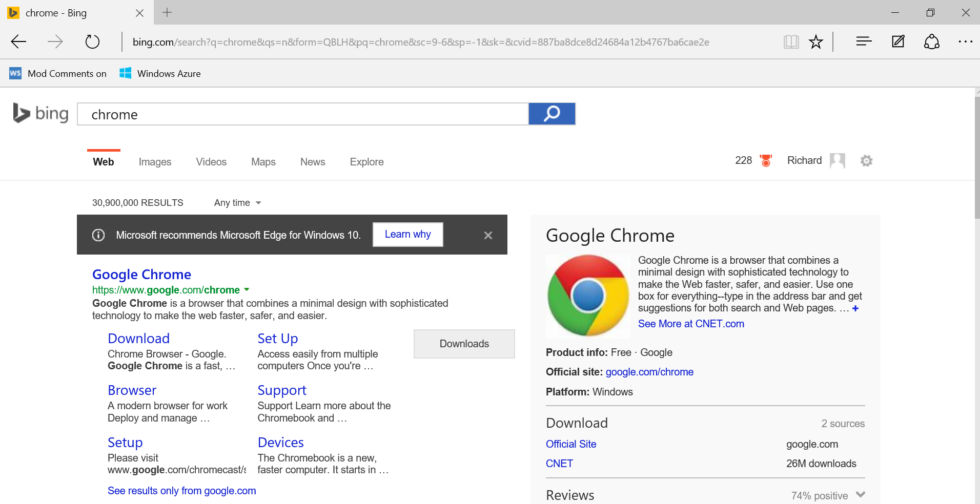The width and height of the screenshot is (980, 504).
Task: Expand the Any time filter dropdown
Action: pyautogui.click(x=237, y=203)
